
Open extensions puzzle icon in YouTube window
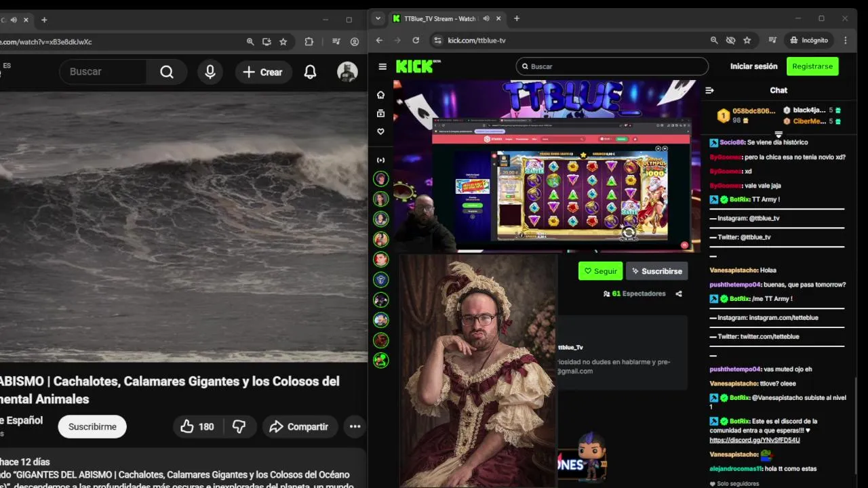click(309, 42)
